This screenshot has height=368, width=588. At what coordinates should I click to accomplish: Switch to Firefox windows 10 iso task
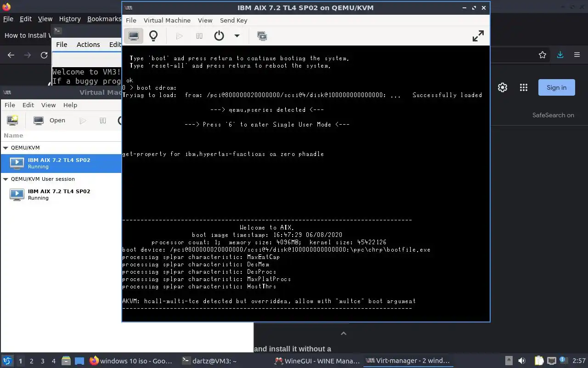(131, 361)
